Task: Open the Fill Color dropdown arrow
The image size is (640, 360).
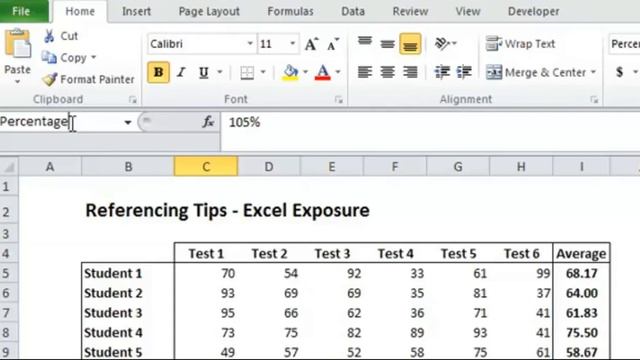Action: pos(305,73)
